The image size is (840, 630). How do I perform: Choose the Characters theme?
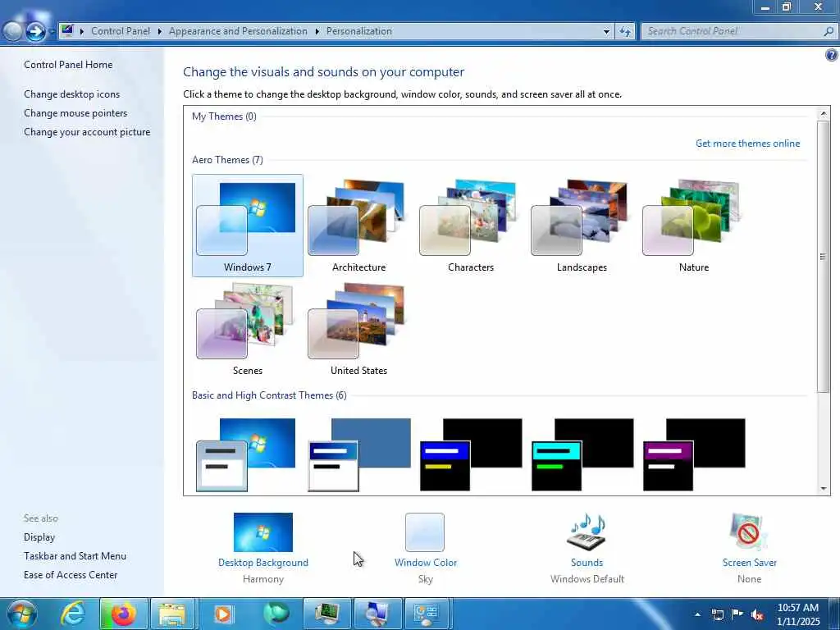470,225
